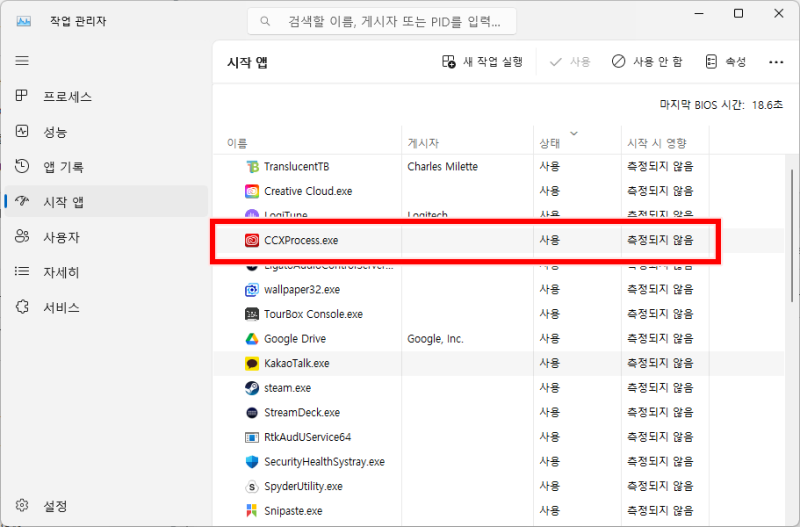Click the Task Manager app icon in title bar

(23, 21)
